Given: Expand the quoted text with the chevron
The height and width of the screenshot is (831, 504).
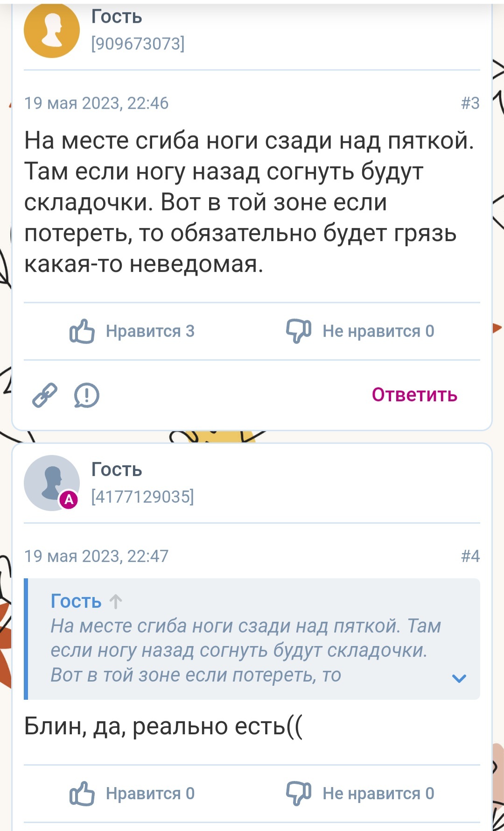Looking at the screenshot, I should 460,678.
